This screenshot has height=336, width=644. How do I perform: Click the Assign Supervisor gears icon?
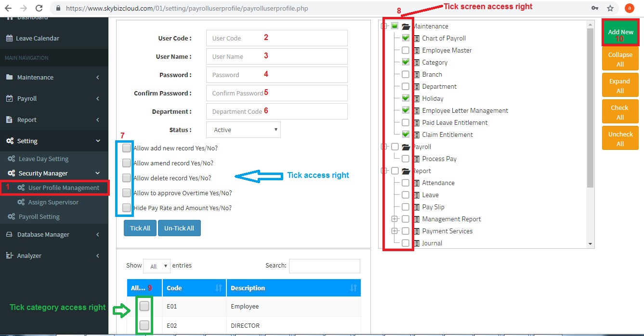(21, 202)
